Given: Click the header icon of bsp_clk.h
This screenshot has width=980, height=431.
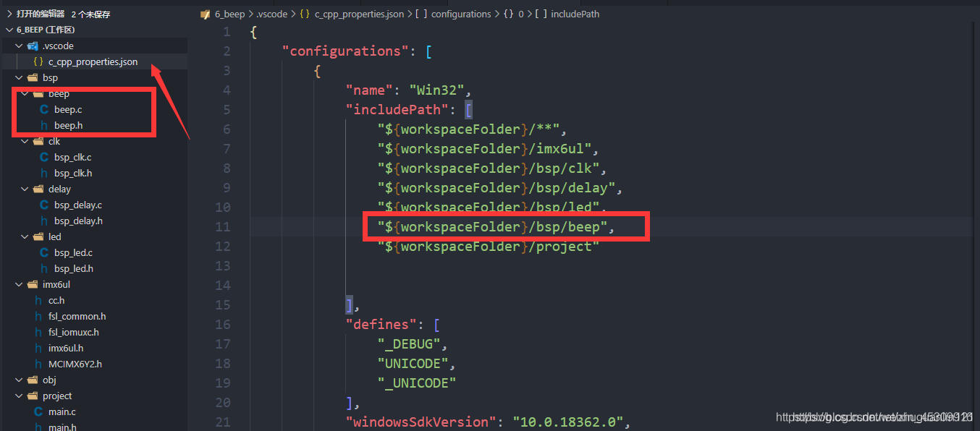Looking at the screenshot, I should pyautogui.click(x=44, y=173).
